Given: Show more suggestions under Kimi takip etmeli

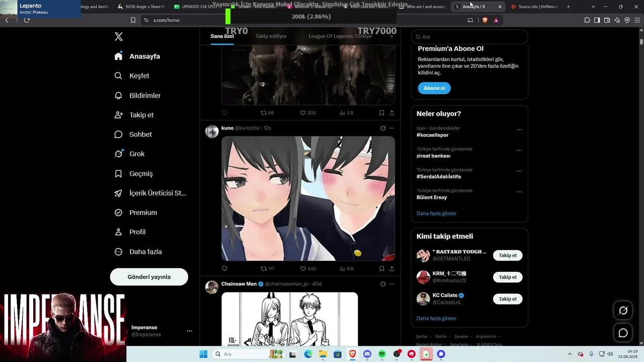Looking at the screenshot, I should [437, 318].
